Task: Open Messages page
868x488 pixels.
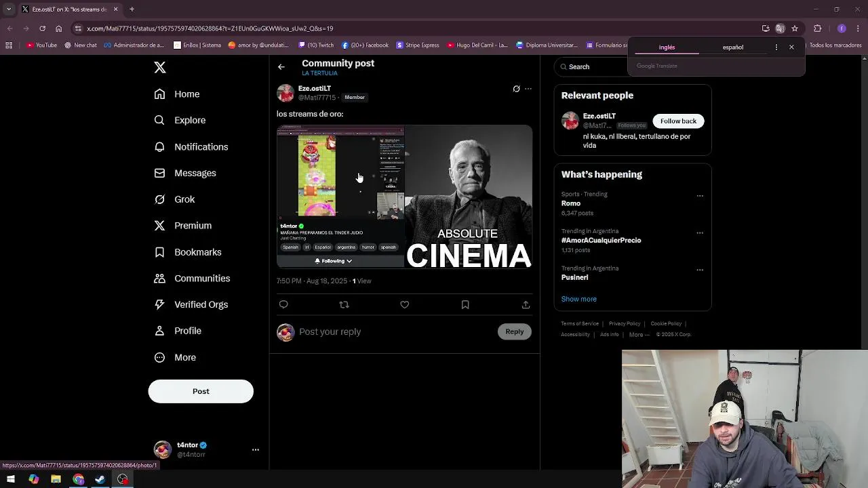Action: tap(185, 173)
